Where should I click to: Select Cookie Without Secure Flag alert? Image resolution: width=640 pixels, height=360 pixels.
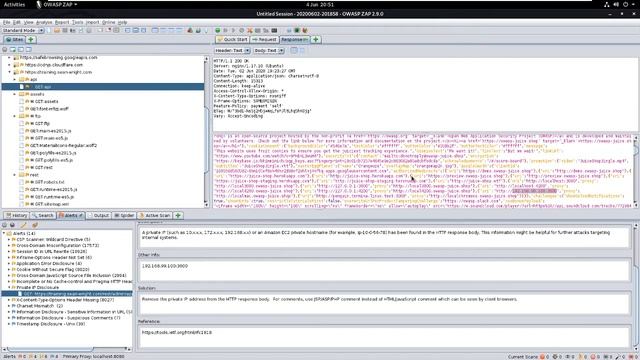(52, 270)
